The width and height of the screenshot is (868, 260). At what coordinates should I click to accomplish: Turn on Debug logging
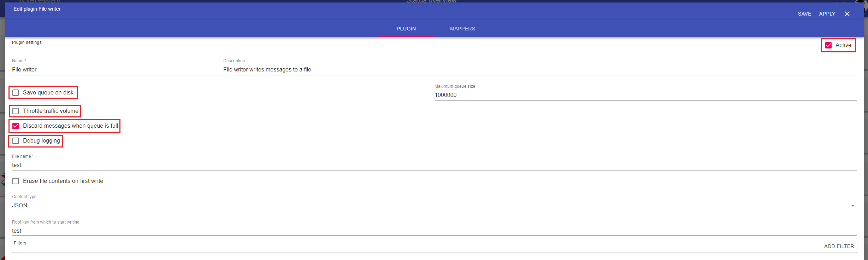coord(16,141)
